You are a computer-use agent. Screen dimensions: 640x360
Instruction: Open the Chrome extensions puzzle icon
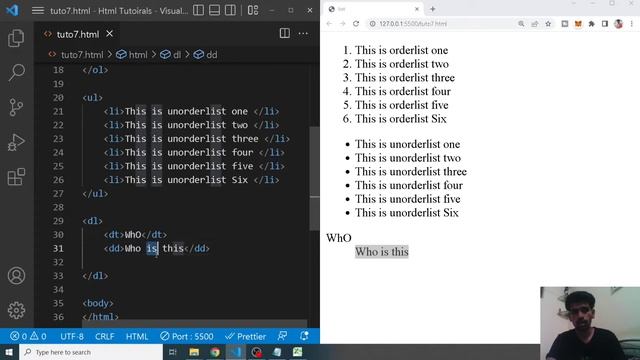[591, 24]
